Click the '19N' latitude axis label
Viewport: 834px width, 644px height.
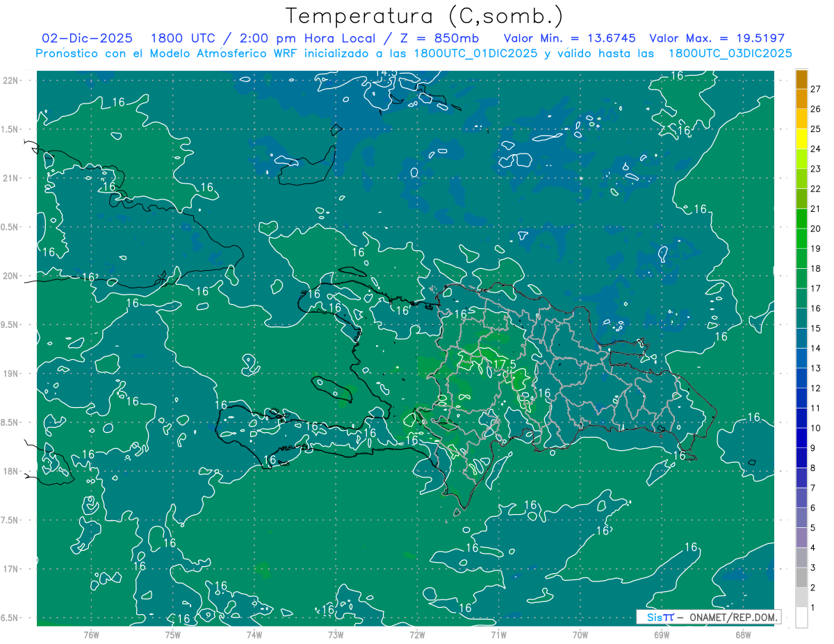[x=10, y=374]
